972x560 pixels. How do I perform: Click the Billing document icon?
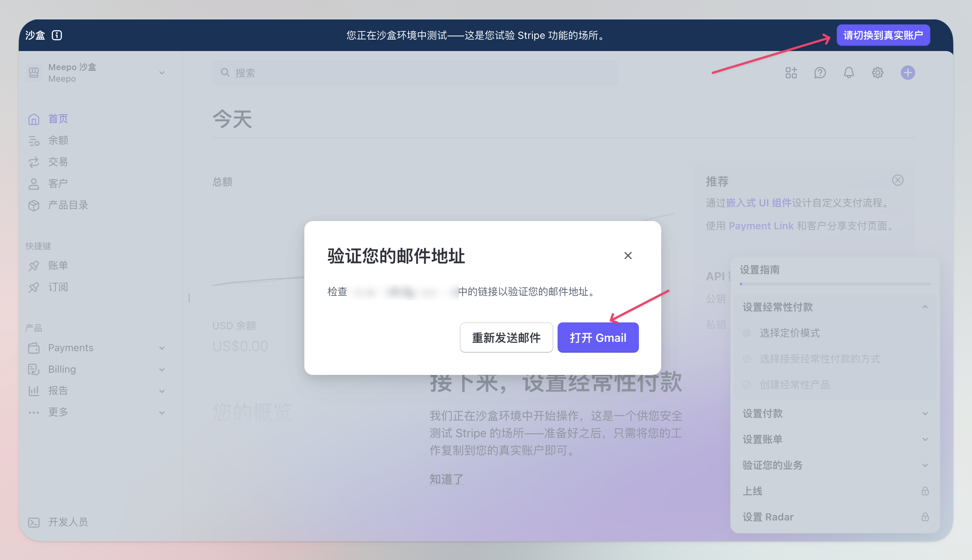[x=34, y=369]
